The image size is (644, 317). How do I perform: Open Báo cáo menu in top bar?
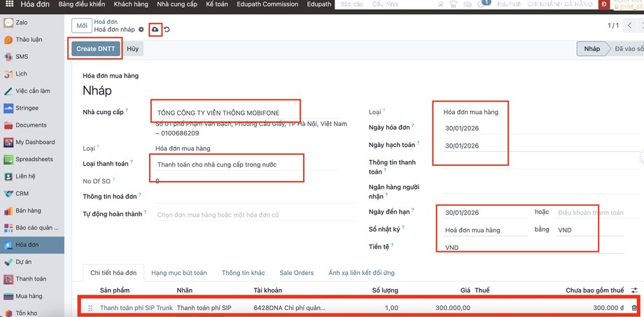click(351, 4)
